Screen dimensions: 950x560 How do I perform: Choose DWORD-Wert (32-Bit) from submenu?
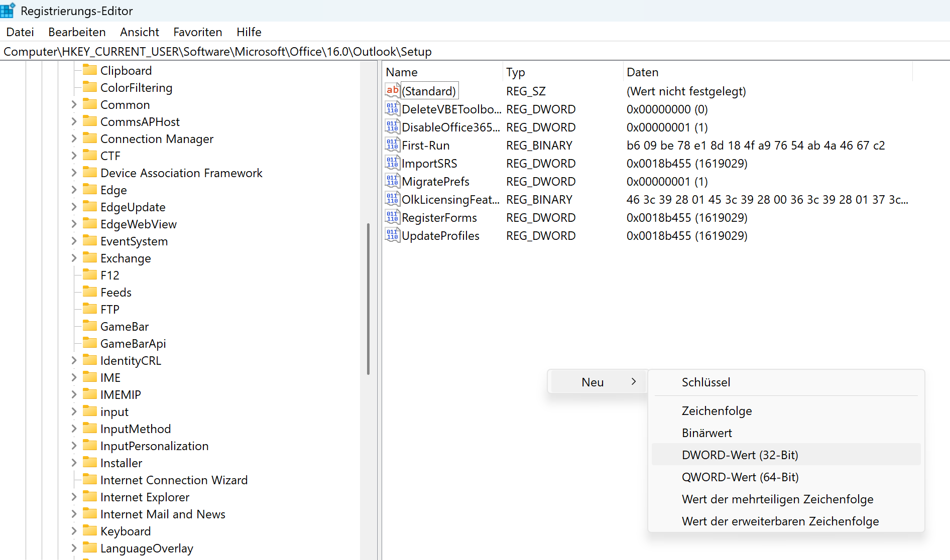tap(740, 455)
